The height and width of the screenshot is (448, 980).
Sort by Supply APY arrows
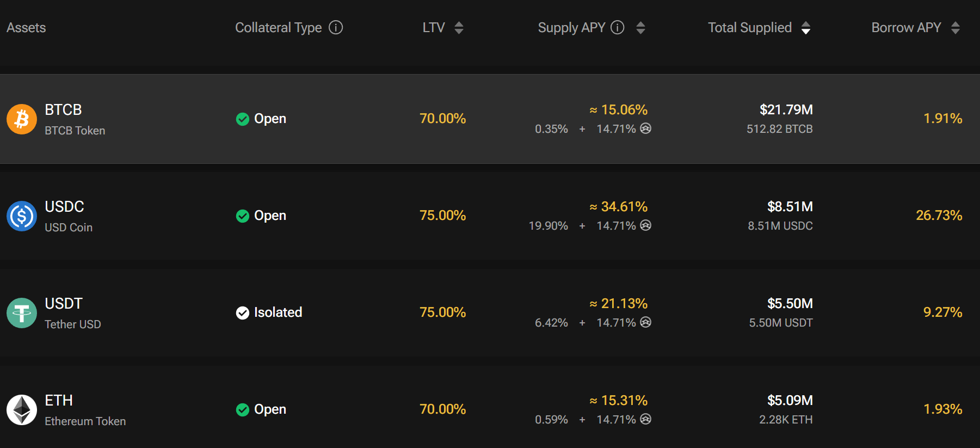pos(640,28)
